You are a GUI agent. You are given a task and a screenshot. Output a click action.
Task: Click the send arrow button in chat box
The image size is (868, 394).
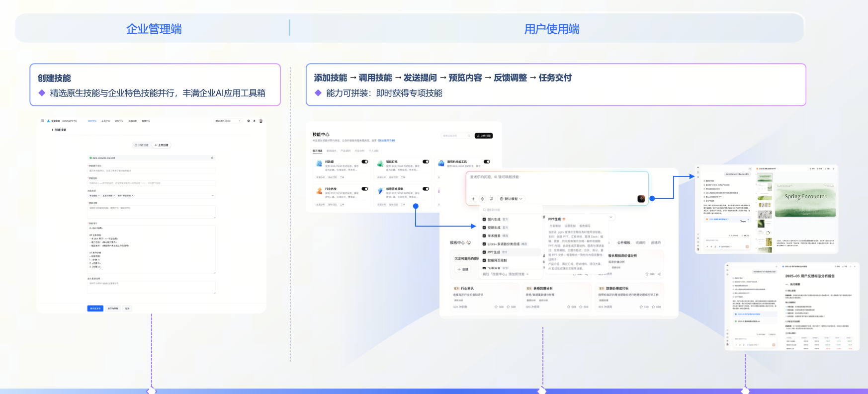coord(641,199)
